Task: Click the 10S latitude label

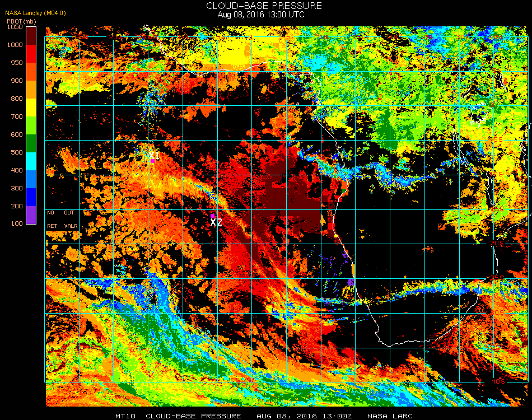Action: [x=497, y=174]
